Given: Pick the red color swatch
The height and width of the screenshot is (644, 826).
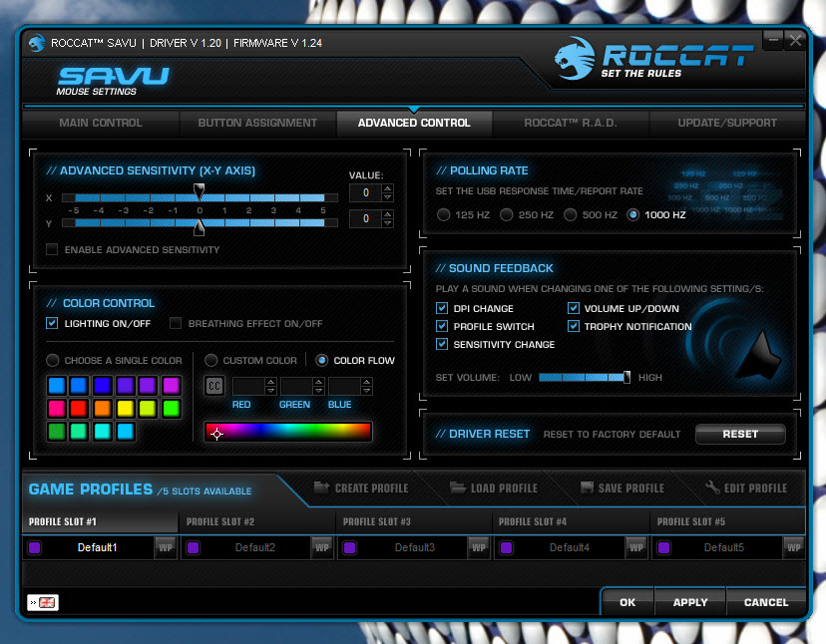Looking at the screenshot, I should [x=79, y=408].
